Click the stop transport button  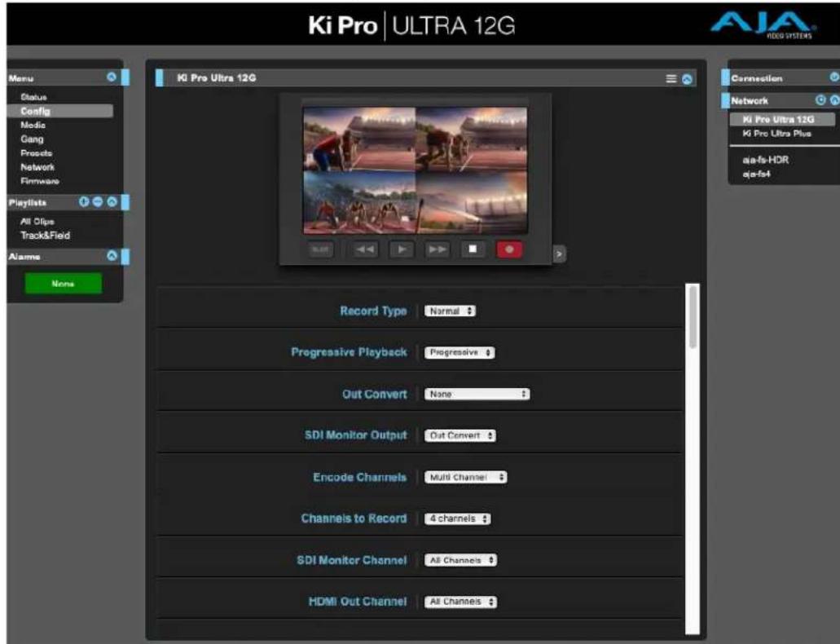[x=473, y=249]
